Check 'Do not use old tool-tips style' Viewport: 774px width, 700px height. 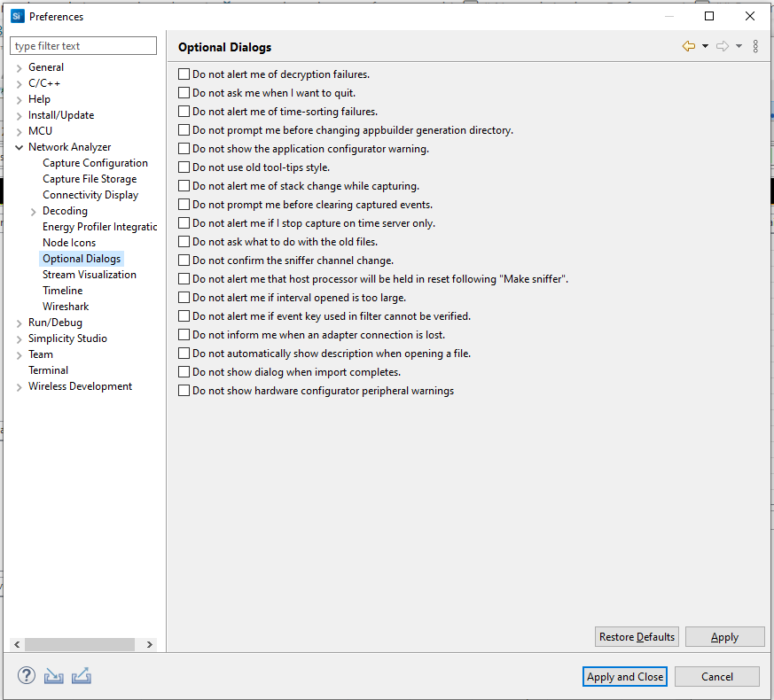tap(184, 167)
